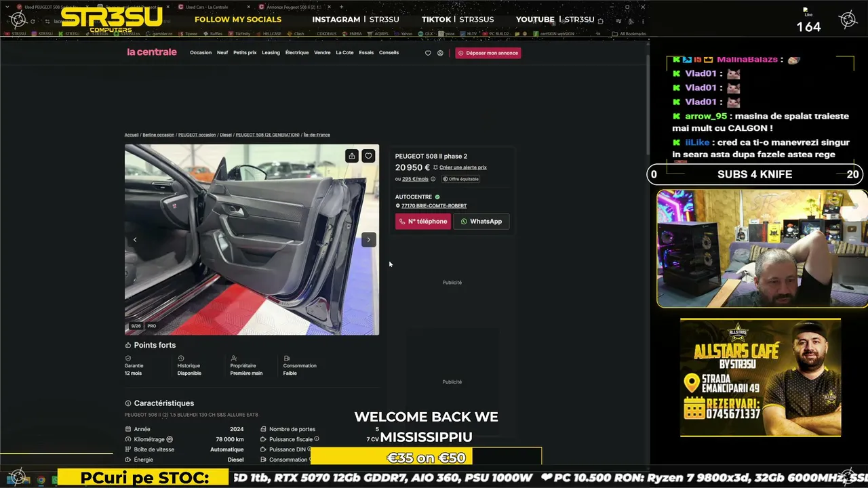Click the thumbs-up icon beside Points forts

coord(128,345)
